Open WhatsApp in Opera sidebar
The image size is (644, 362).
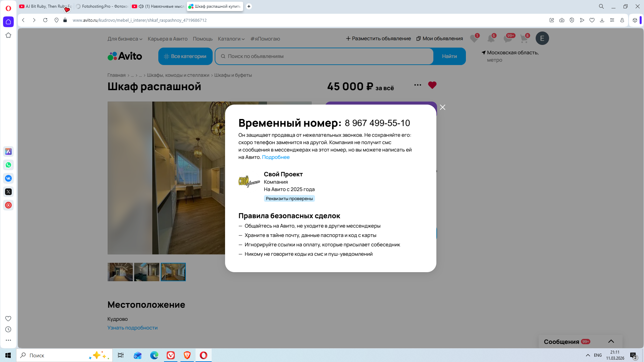8,165
